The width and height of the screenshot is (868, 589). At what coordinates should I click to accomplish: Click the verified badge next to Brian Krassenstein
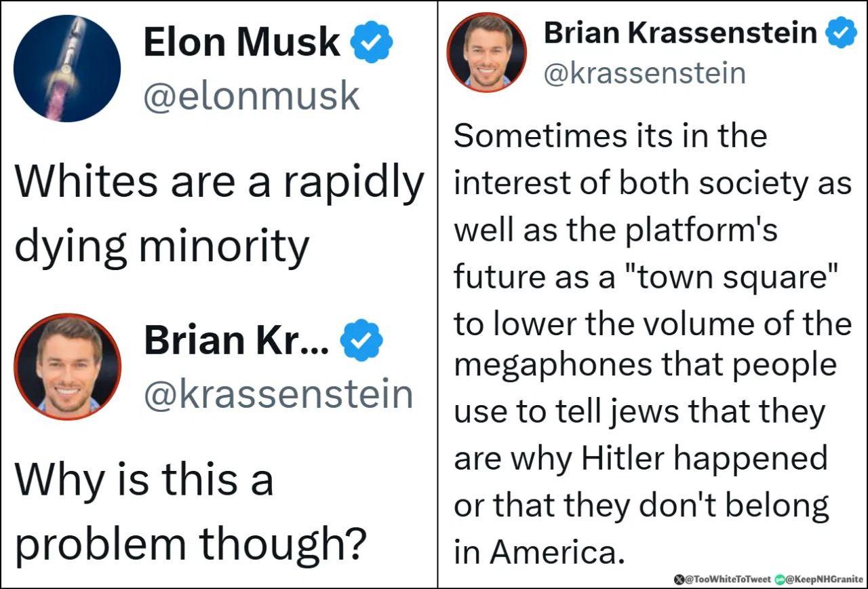click(x=841, y=33)
